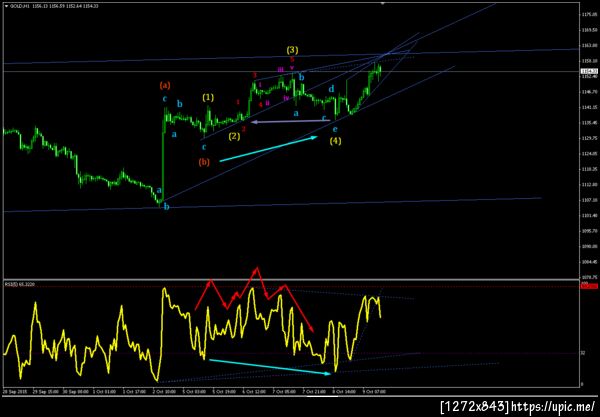Select the blue 'b' label at chart low
600x417 pixels.
(x=166, y=207)
